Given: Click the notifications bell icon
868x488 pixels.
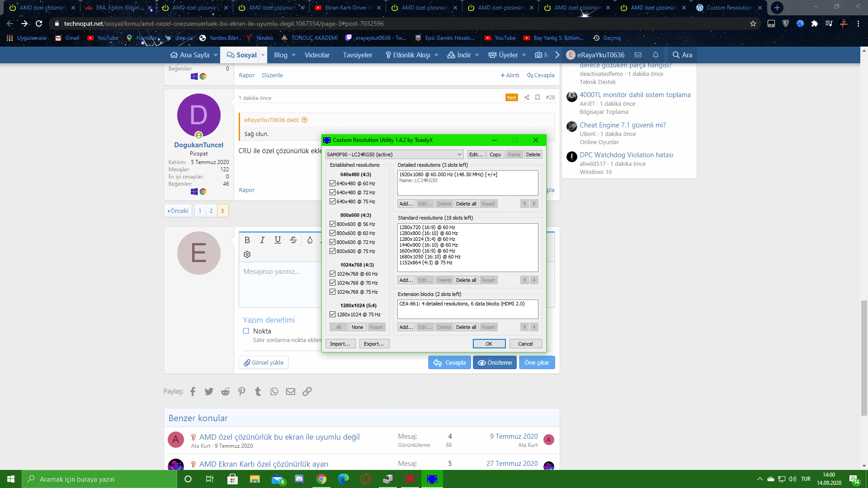Looking at the screenshot, I should click(656, 55).
